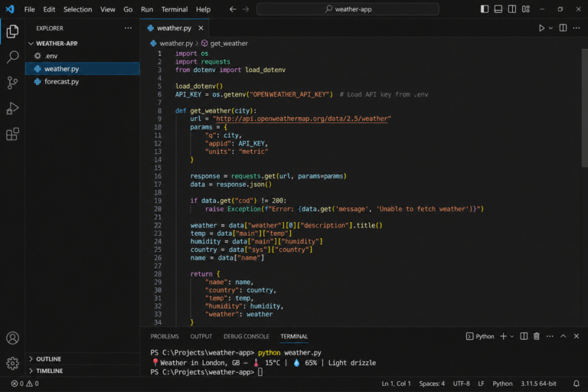The width and height of the screenshot is (588, 392).
Task: Open the Go menu
Action: pos(128,9)
